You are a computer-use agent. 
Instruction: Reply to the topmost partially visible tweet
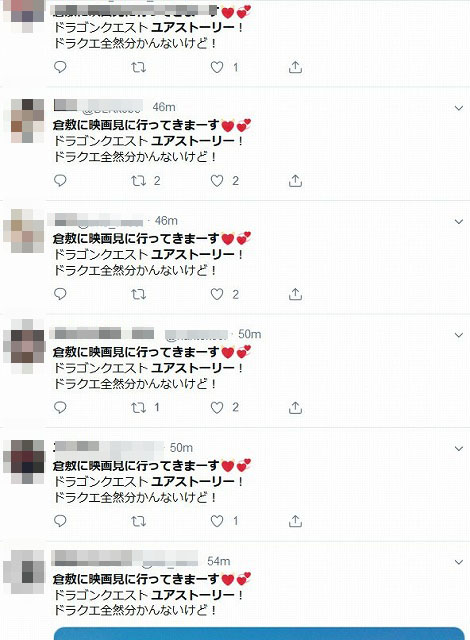pos(60,67)
